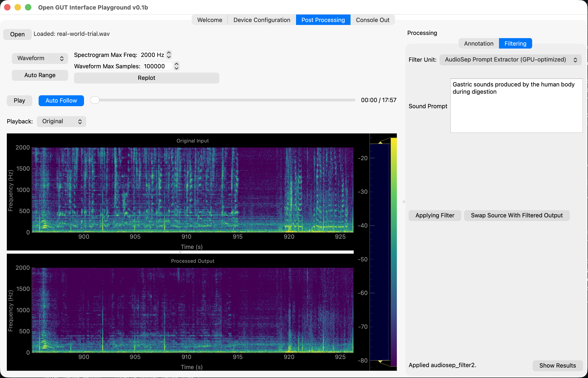The height and width of the screenshot is (378, 588).
Task: Minimize the window with the yellow button
Action: [x=18, y=7]
